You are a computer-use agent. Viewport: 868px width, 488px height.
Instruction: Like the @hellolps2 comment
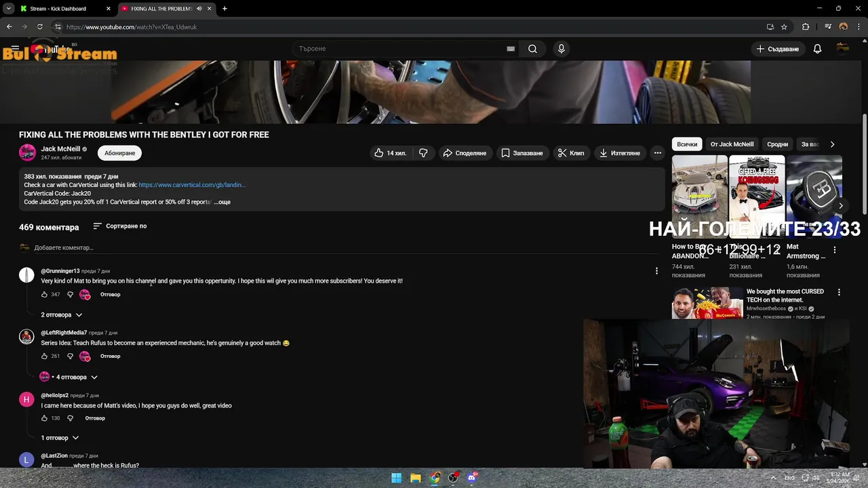coord(45,418)
